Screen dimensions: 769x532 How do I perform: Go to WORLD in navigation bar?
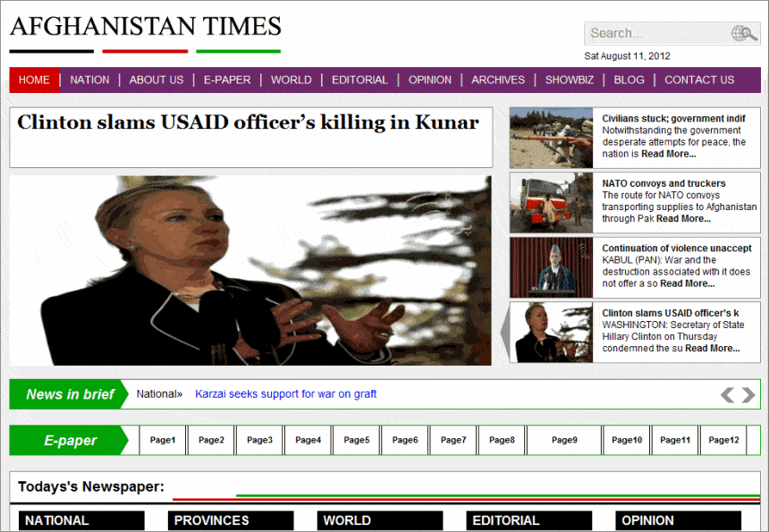[x=292, y=80]
